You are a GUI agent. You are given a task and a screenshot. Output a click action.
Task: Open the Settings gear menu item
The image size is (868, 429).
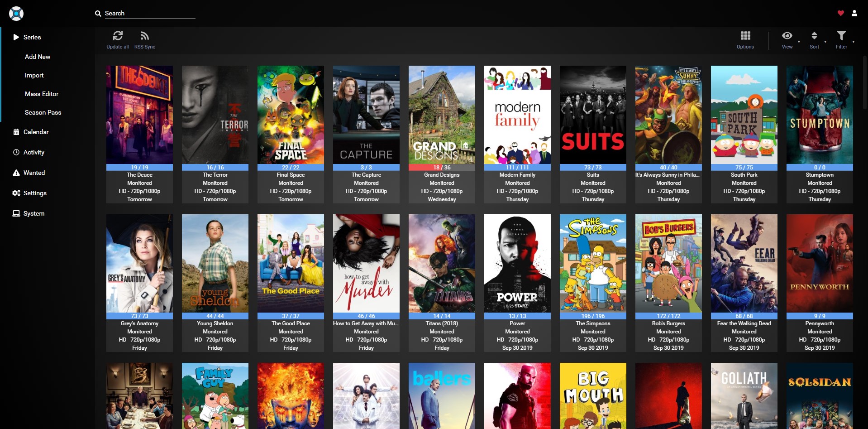point(35,193)
